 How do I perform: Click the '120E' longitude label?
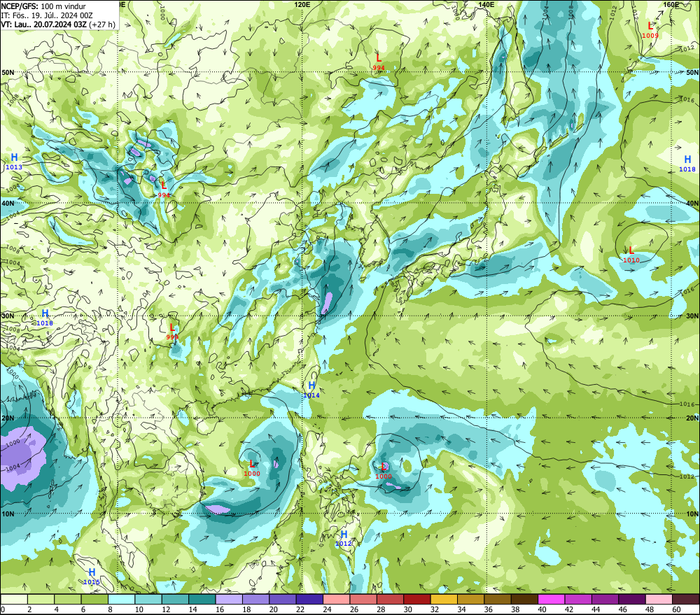[x=302, y=4]
